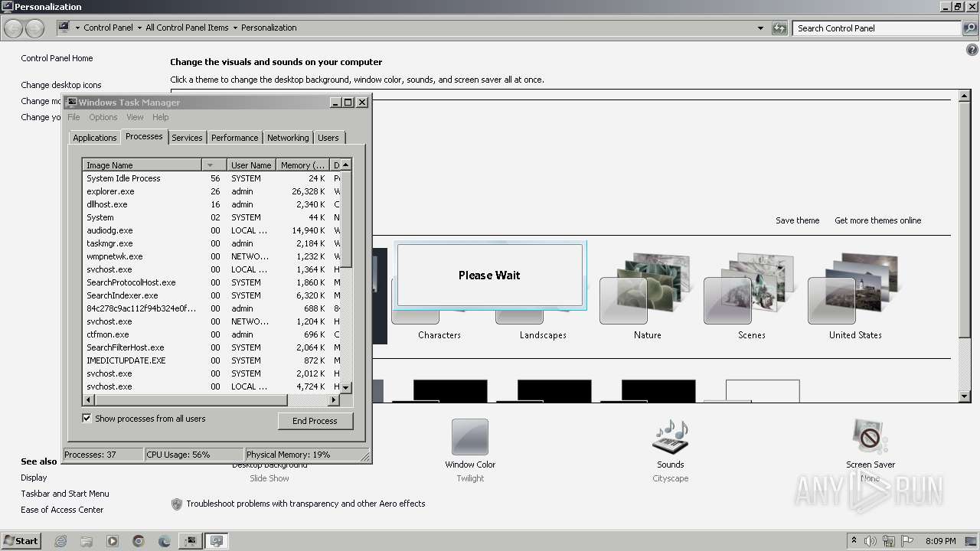The image size is (980, 551).
Task: Click End Process button
Action: [315, 421]
